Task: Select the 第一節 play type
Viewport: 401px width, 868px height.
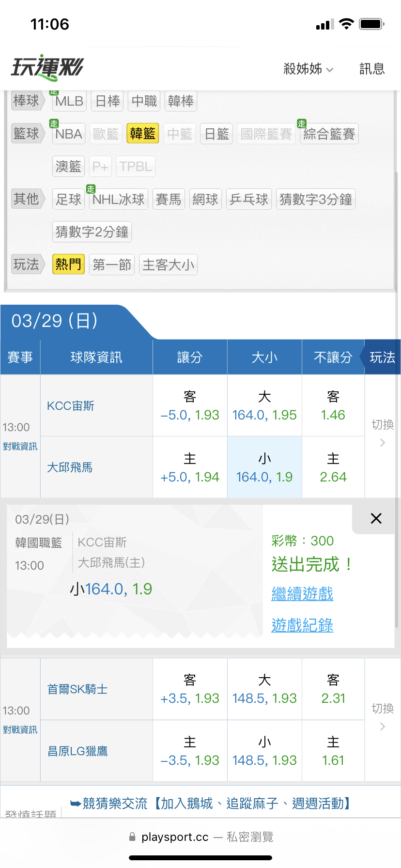Action: click(x=112, y=264)
